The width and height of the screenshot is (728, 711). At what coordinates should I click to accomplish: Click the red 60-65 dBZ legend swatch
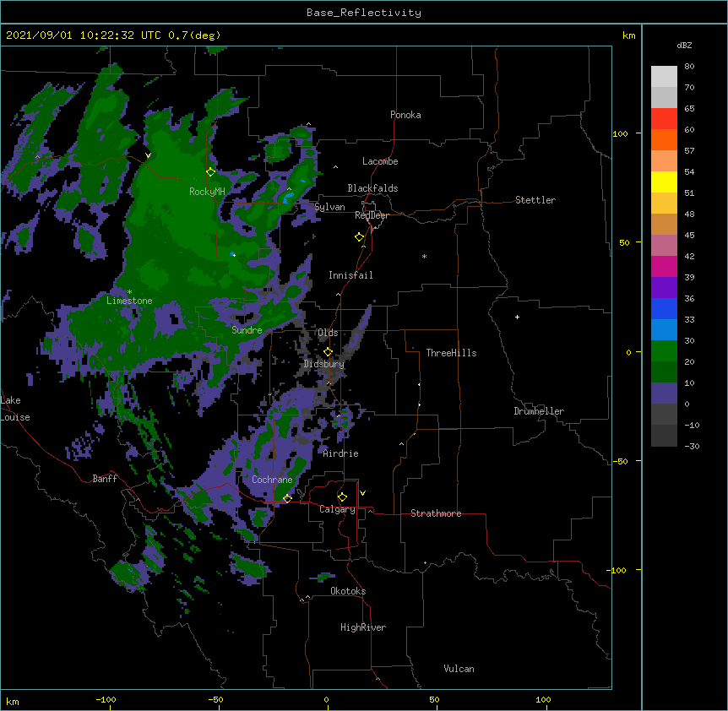[x=664, y=118]
